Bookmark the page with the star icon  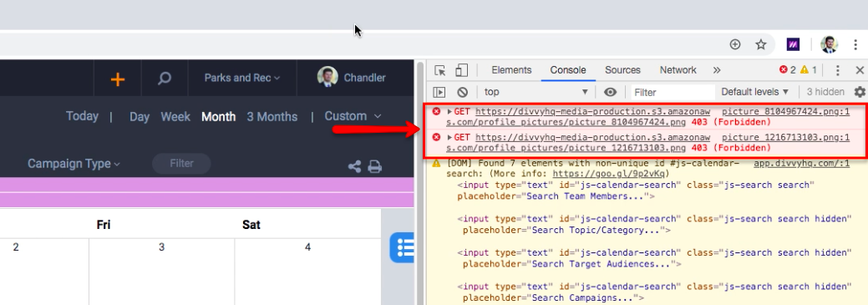tap(761, 44)
